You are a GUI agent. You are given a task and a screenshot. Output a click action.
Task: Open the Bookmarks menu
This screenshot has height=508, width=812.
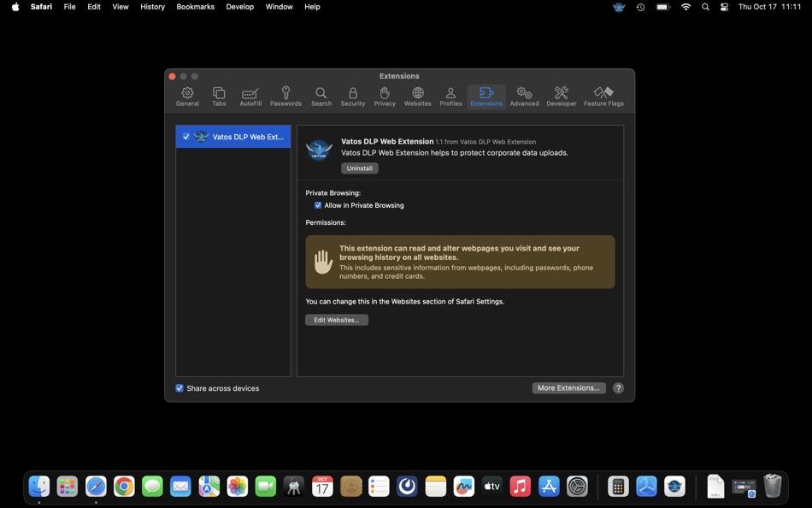(x=195, y=7)
